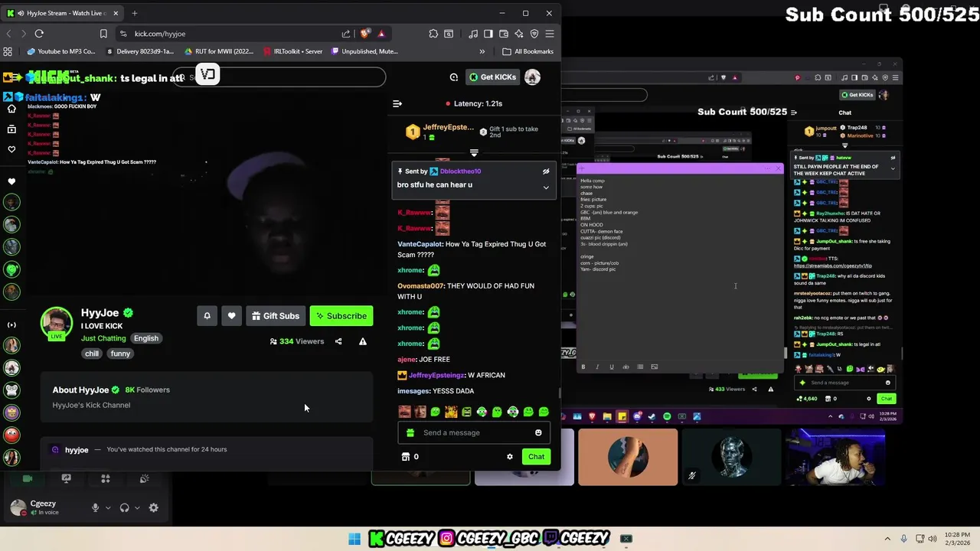Expand the pinned message chevron
Screen dimensions: 980x551
546,187
